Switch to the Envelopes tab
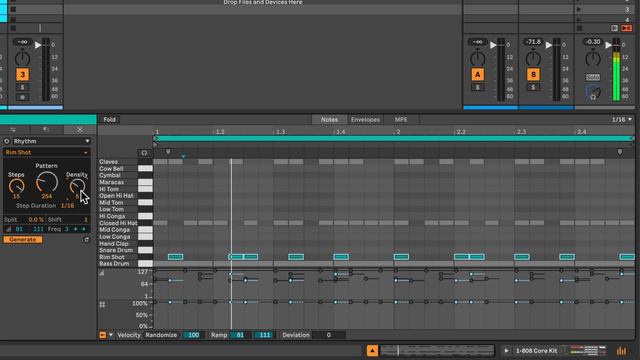 point(365,120)
